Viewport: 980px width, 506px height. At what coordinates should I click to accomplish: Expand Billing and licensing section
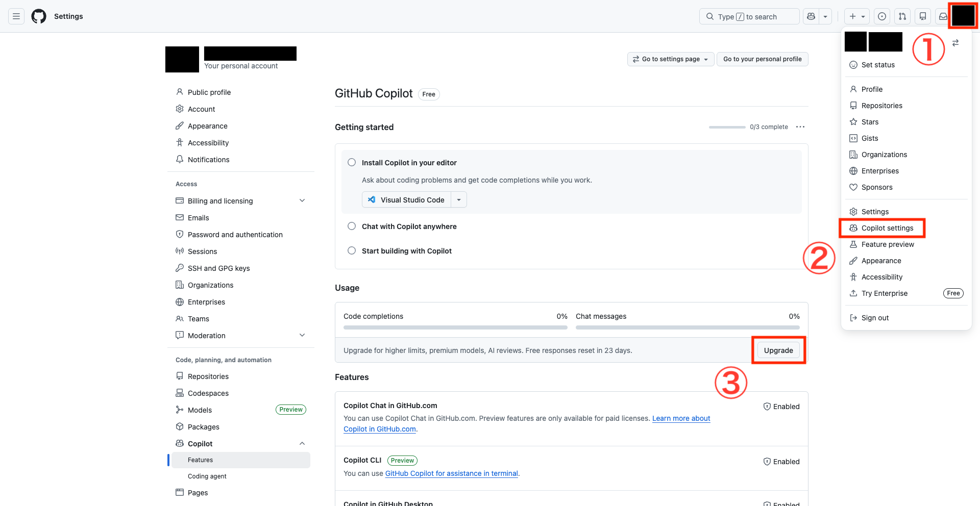(x=302, y=201)
